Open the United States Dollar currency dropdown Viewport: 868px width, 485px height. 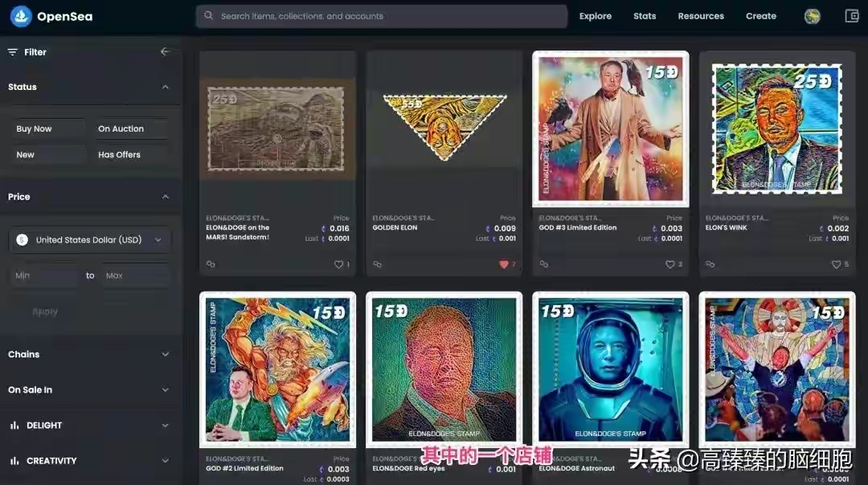[x=90, y=240]
